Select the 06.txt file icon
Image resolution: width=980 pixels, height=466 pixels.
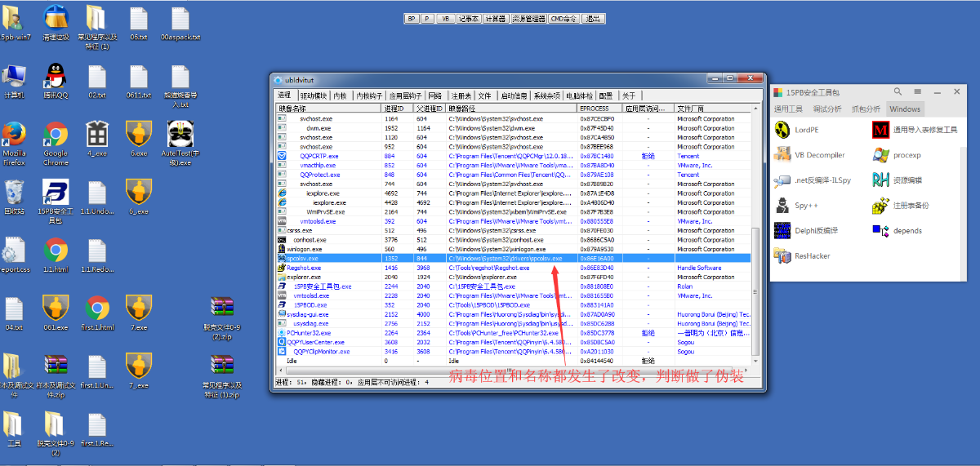tap(139, 23)
